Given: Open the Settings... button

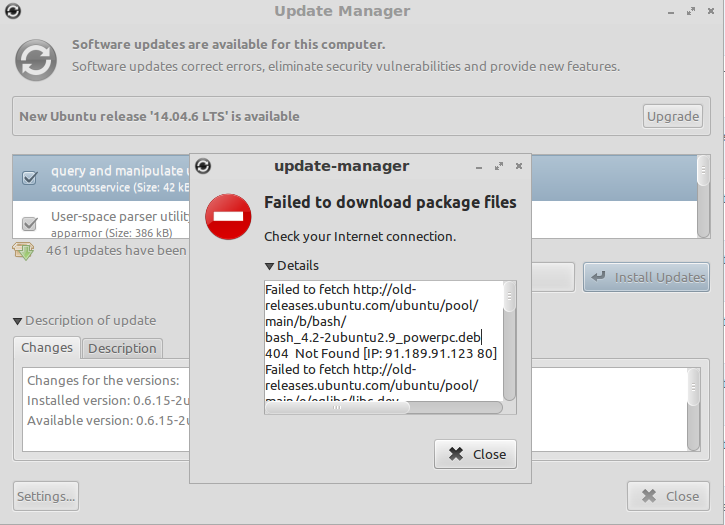Looking at the screenshot, I should pos(46,496).
